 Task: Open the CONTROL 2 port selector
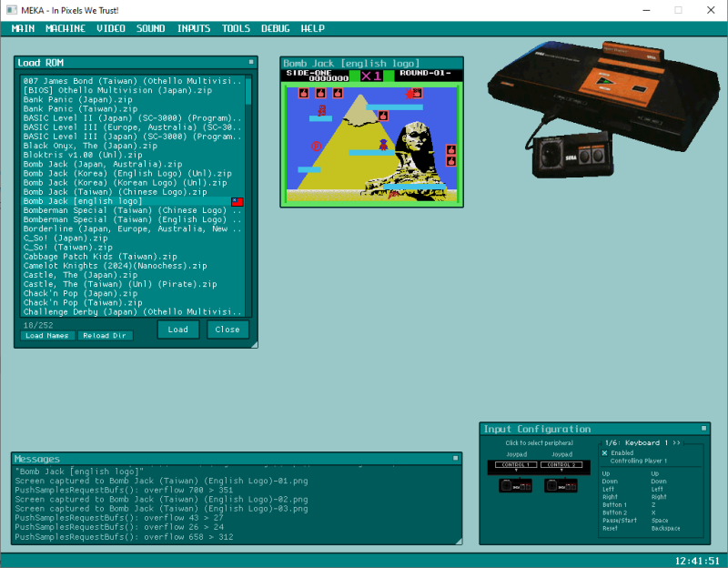561,464
